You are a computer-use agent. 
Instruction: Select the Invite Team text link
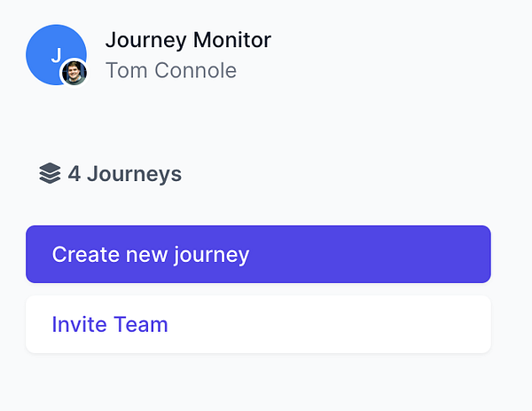point(110,324)
